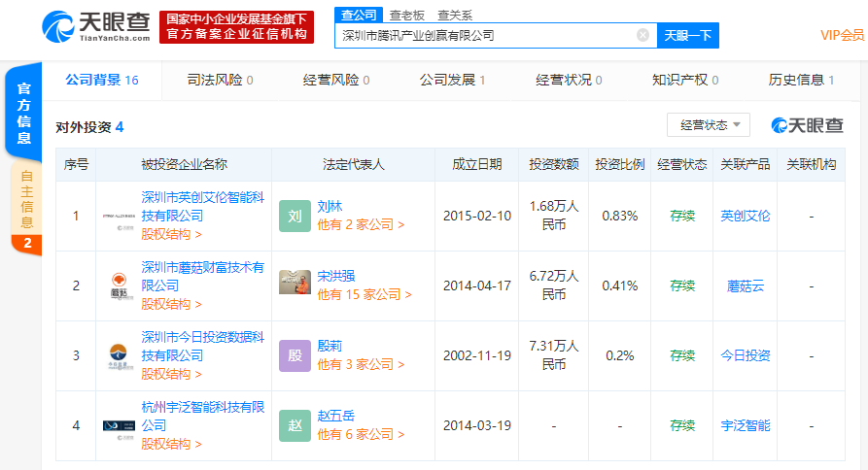
Task: Click the 天眼一下 search button
Action: point(687,35)
